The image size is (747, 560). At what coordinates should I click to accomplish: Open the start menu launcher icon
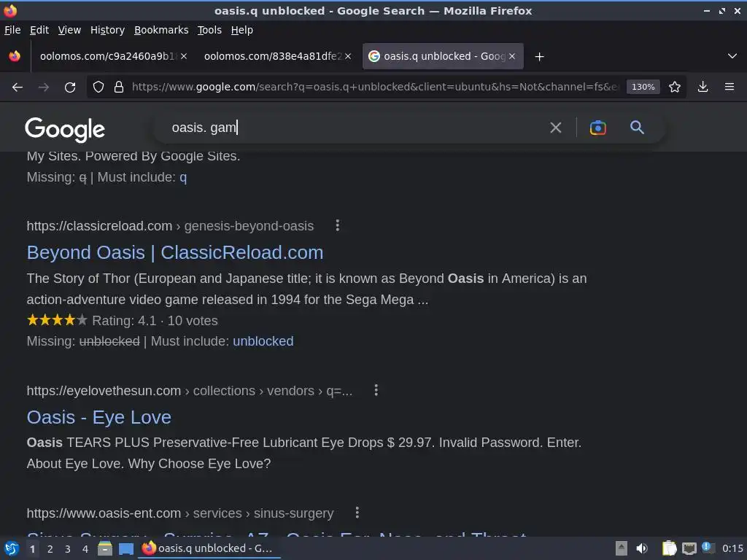click(11, 548)
